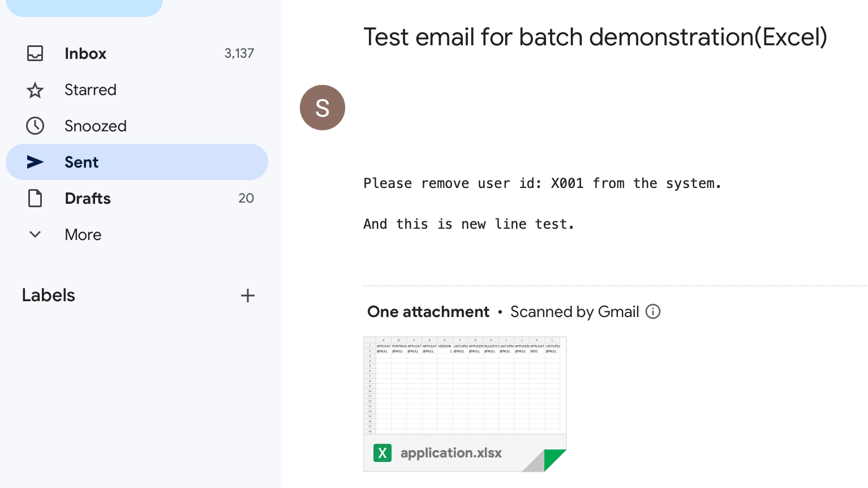This screenshot has height=488, width=868.
Task: Open the More folders list label
Action: [83, 234]
